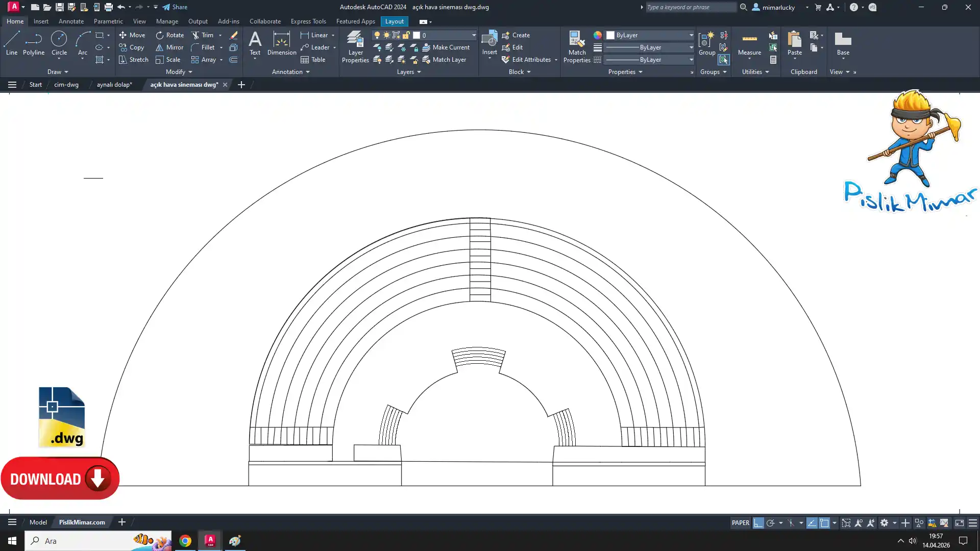The width and height of the screenshot is (980, 551).
Task: Click the Share button
Action: point(175,7)
